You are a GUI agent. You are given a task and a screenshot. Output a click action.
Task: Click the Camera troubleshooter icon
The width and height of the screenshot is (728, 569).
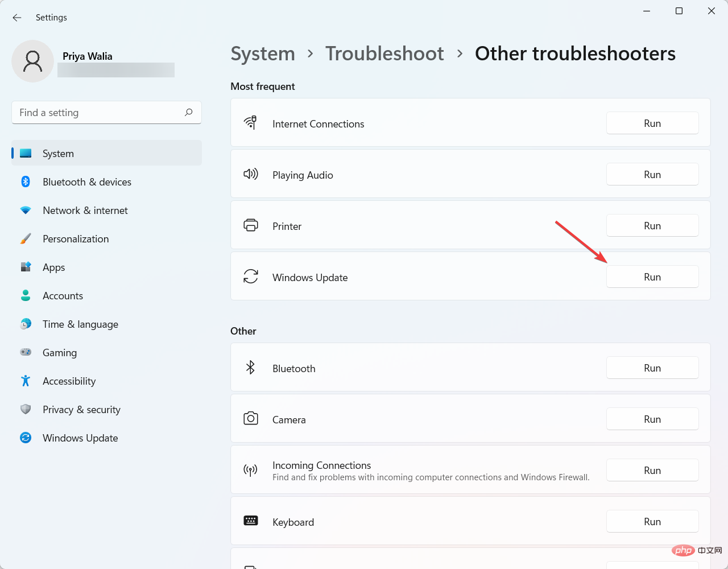tap(251, 418)
